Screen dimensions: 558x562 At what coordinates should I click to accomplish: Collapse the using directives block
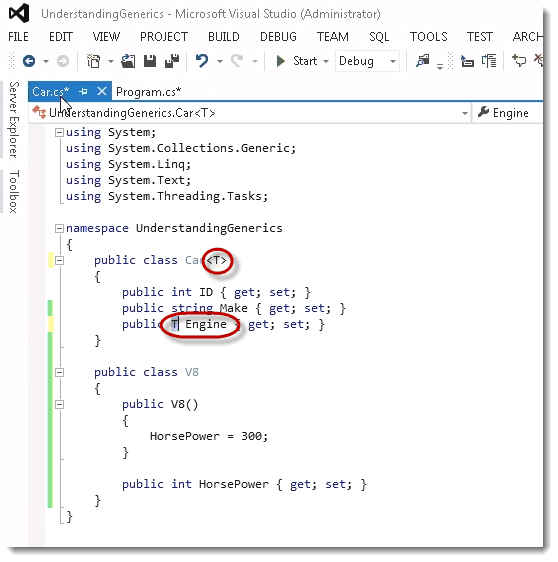(x=59, y=133)
